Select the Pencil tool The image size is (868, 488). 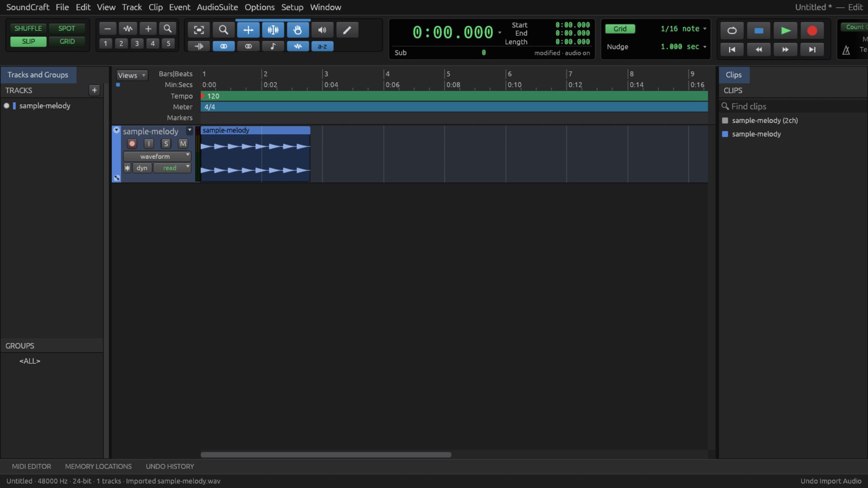pos(347,30)
